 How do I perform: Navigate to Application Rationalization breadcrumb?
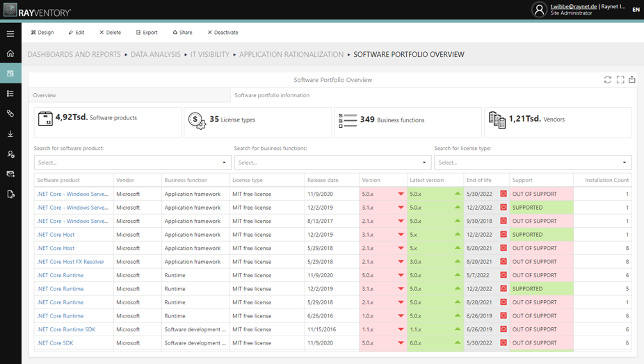click(x=291, y=55)
